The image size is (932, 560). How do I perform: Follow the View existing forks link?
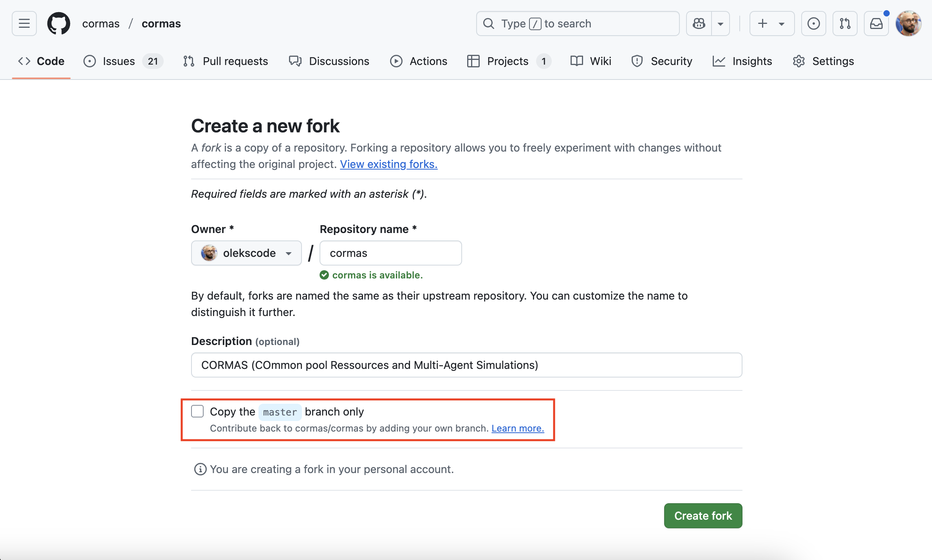coord(388,164)
